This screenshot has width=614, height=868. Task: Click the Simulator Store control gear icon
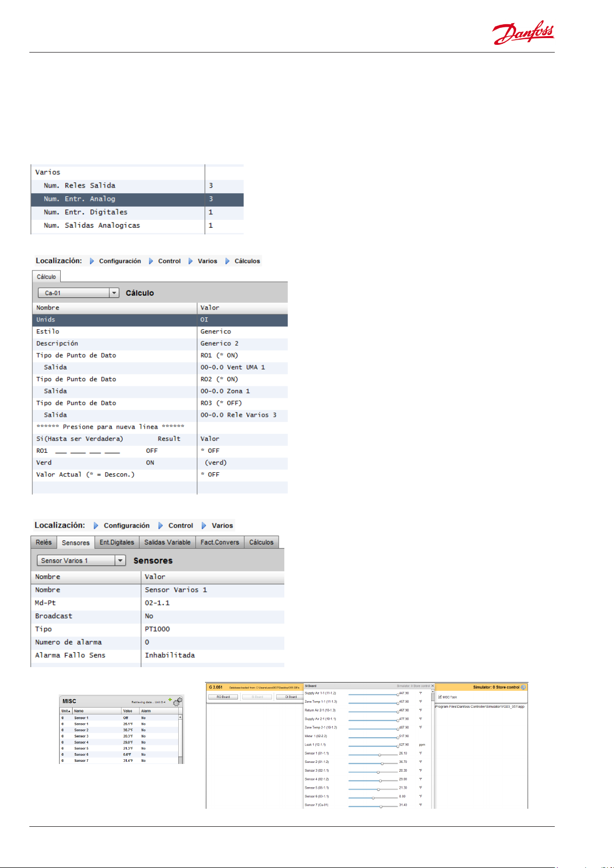click(524, 687)
